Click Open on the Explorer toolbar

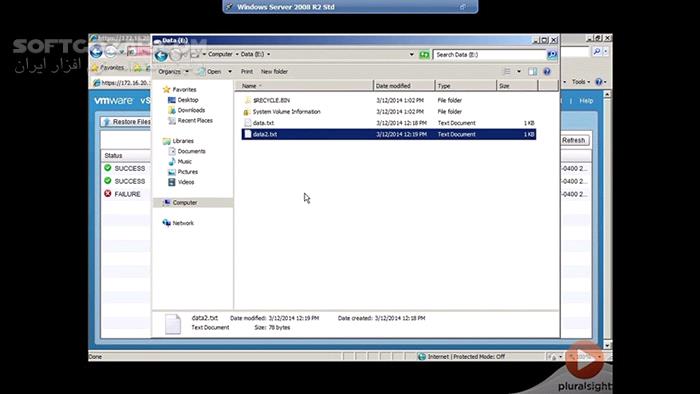click(210, 71)
